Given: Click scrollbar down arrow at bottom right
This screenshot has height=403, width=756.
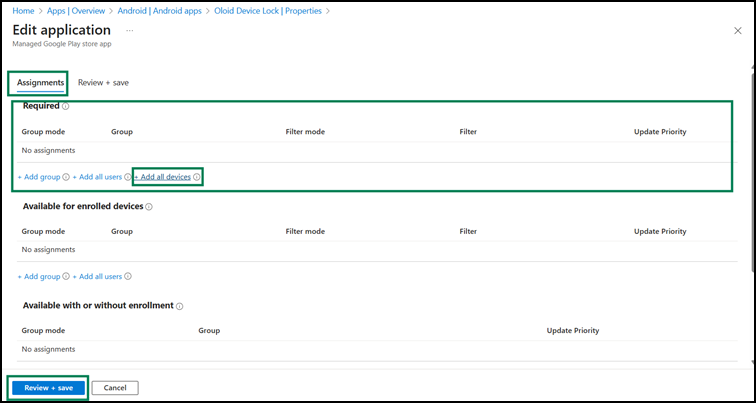Looking at the screenshot, I should click(753, 361).
